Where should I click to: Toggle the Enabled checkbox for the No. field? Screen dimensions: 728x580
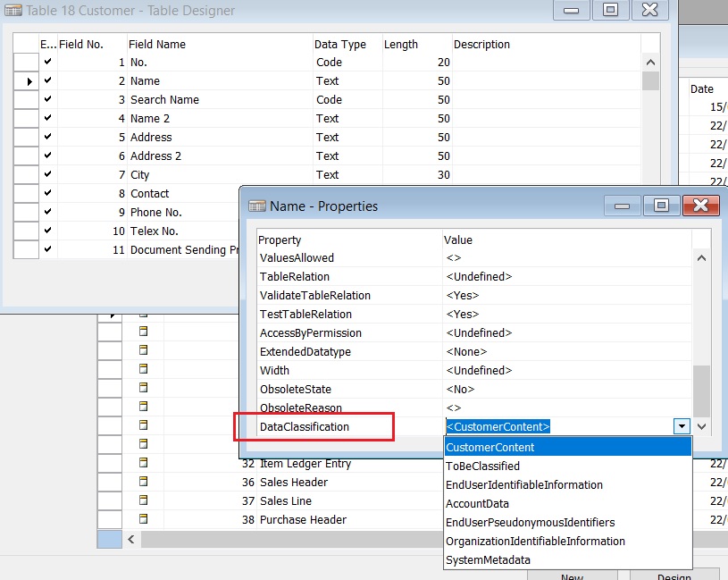[x=49, y=62]
